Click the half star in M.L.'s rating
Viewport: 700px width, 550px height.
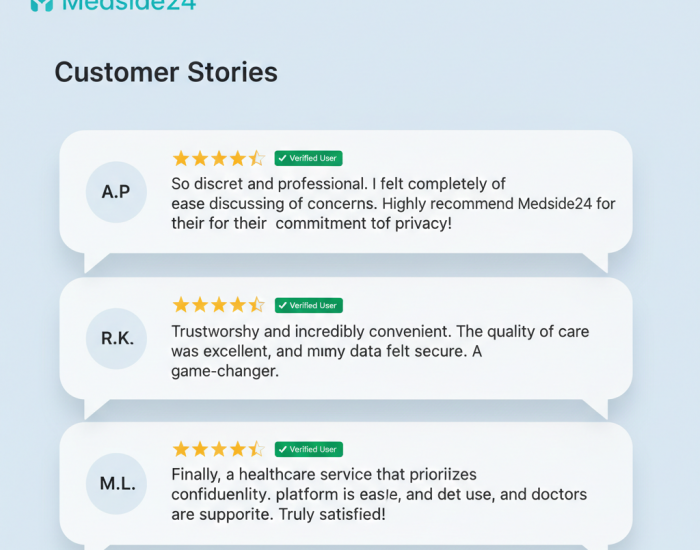(x=256, y=449)
